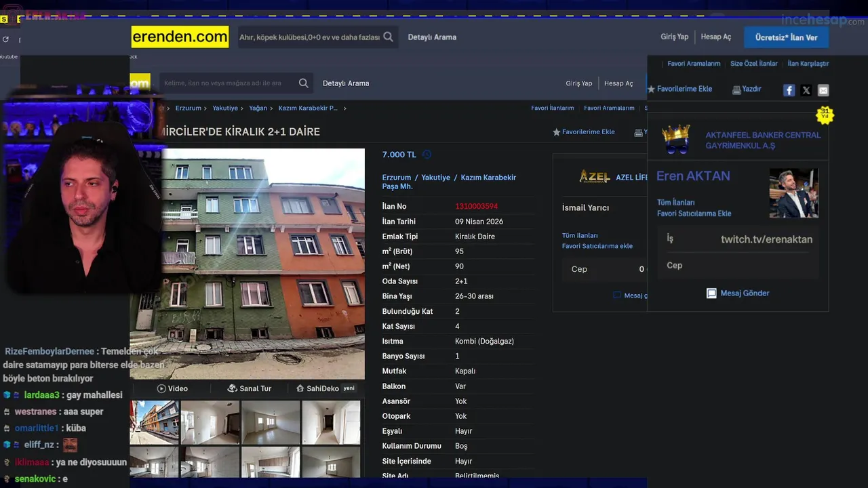The height and width of the screenshot is (488, 868).
Task: Click the Ücretsiz İlan Ver button
Action: point(786,37)
